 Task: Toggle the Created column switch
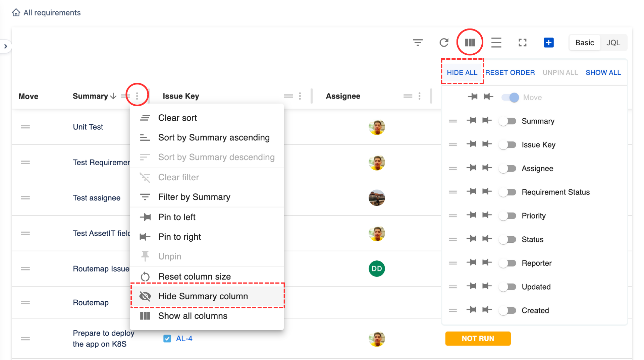pos(507,310)
